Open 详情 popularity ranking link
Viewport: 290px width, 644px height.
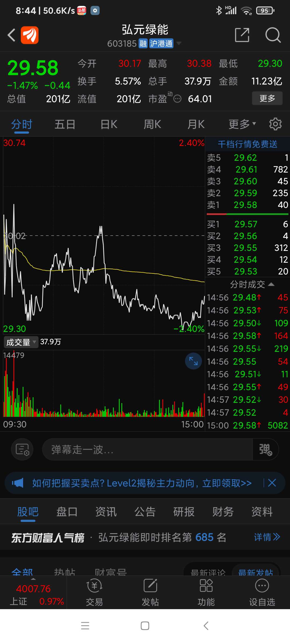click(x=267, y=537)
